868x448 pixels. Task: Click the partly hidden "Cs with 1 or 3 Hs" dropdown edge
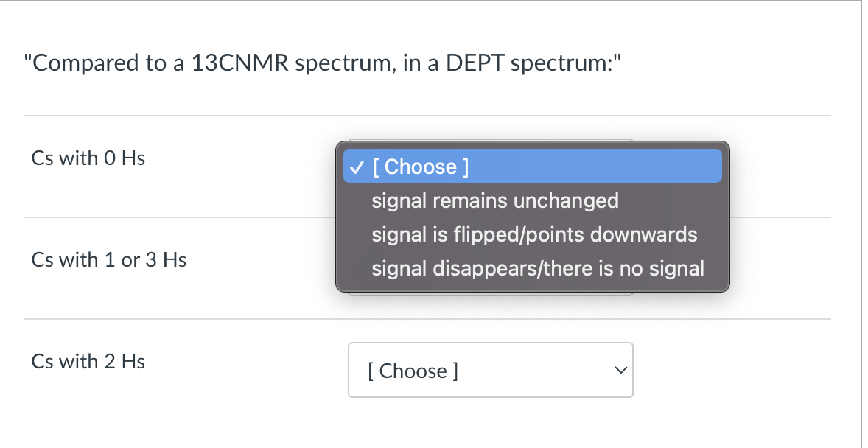pos(490,294)
